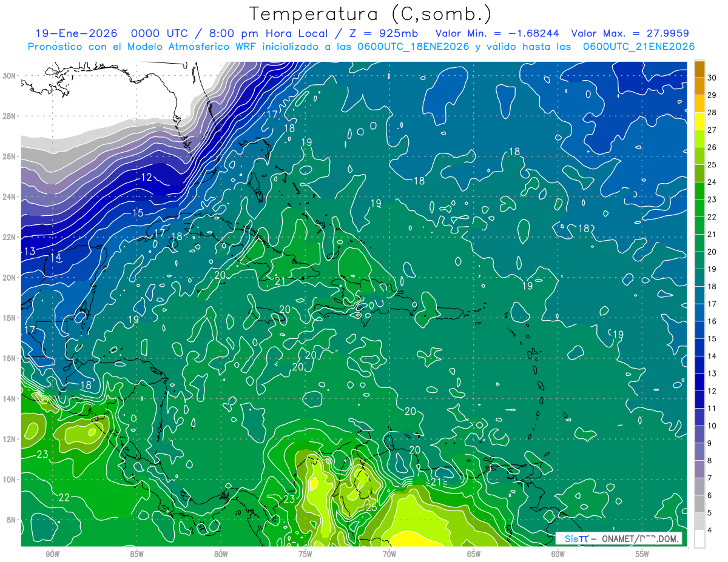This screenshot has width=728, height=562.
Task: Click the 26N latitude axis label
Action: [x=10, y=156]
